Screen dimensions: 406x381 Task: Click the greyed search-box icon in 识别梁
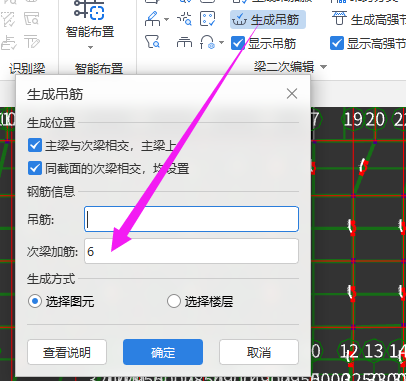point(32,19)
